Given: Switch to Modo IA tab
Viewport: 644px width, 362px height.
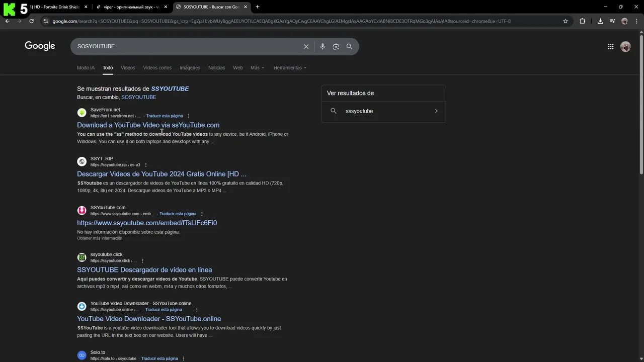Looking at the screenshot, I should [x=86, y=68].
